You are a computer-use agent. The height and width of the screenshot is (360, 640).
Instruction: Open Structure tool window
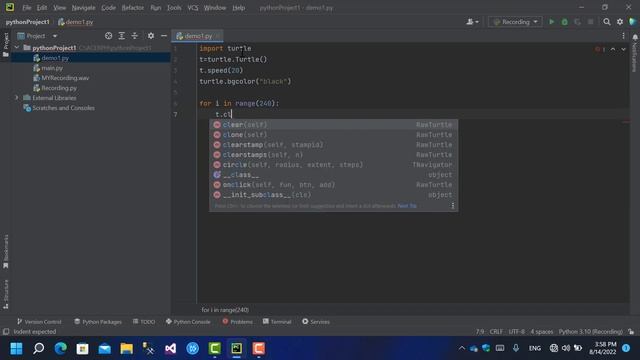[6, 294]
